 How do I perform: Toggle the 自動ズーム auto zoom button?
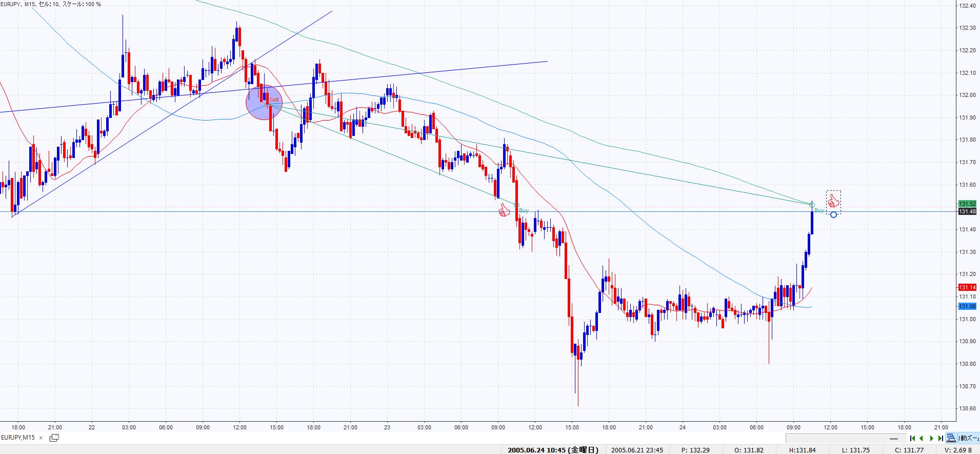969,438
